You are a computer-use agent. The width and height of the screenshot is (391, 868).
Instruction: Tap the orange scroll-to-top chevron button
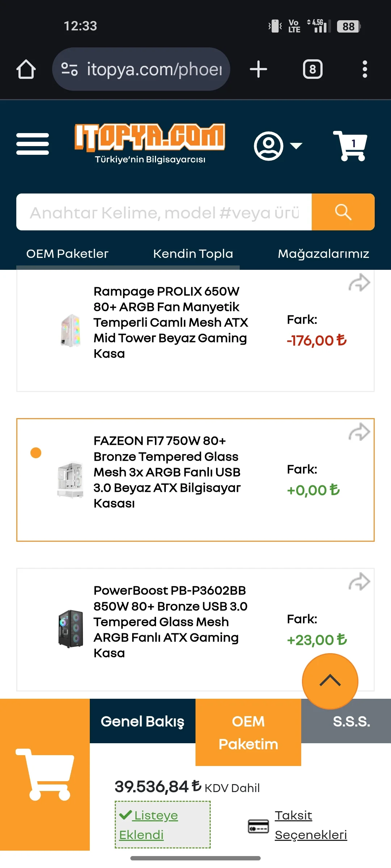[x=330, y=681]
